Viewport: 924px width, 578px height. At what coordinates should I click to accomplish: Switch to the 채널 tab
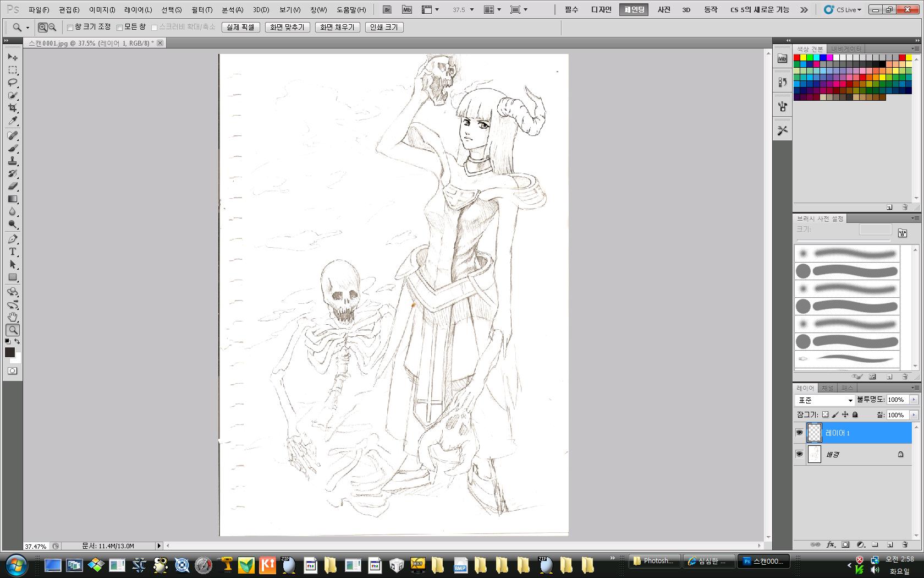[x=828, y=388]
